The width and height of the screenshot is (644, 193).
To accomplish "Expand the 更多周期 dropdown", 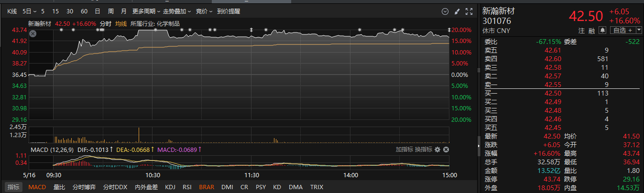I will tap(146, 11).
